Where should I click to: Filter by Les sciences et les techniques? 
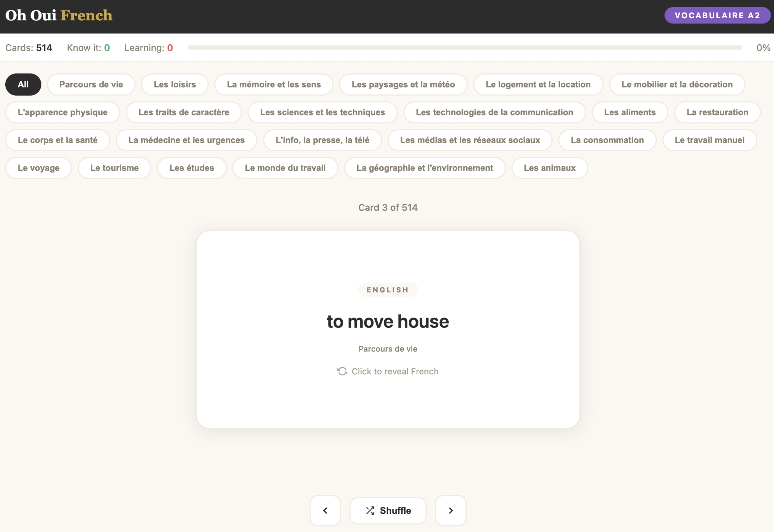point(323,112)
